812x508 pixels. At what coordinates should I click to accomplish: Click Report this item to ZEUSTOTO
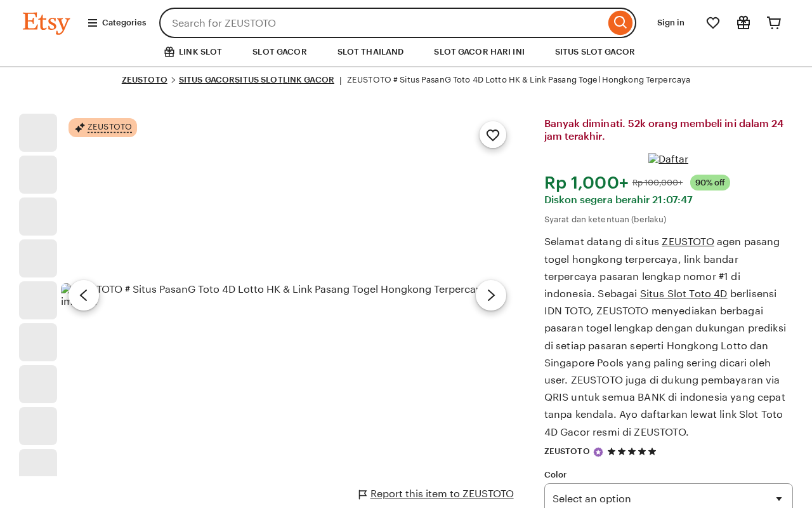click(442, 494)
